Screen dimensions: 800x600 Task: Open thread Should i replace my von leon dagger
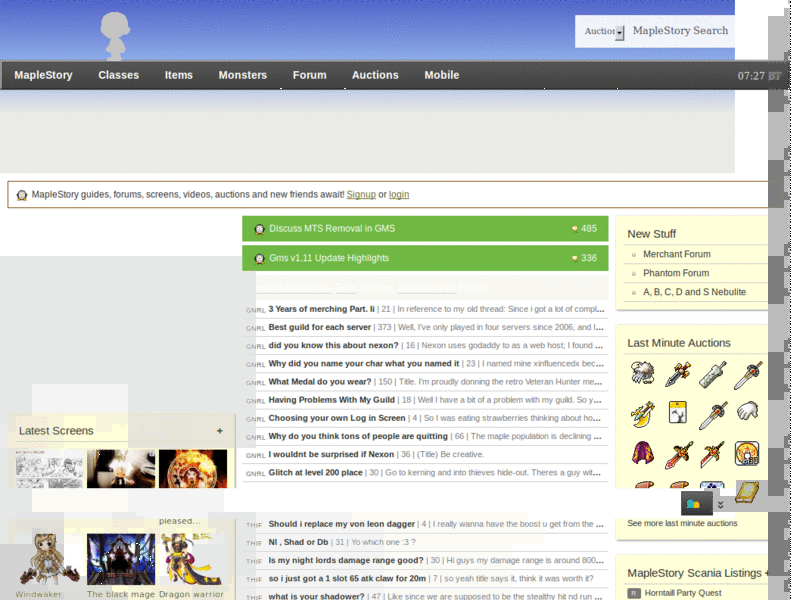pos(341,524)
